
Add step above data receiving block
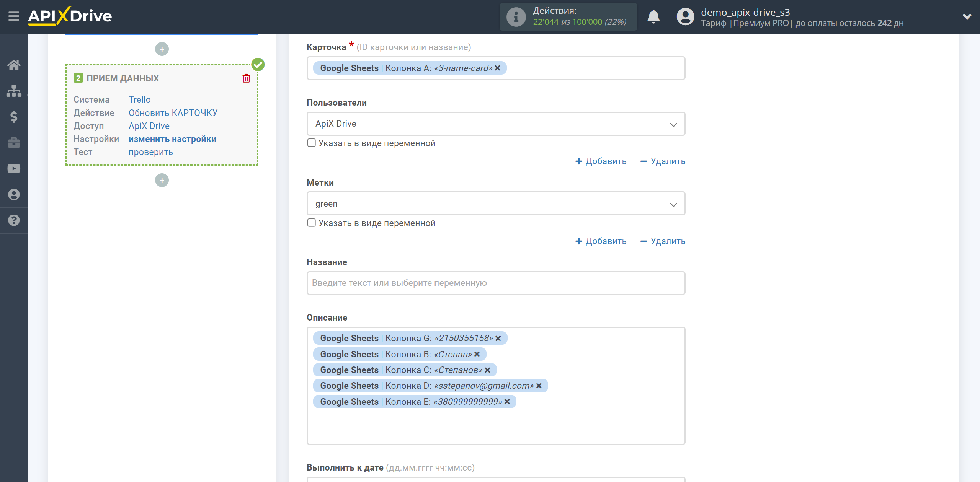coord(162,49)
